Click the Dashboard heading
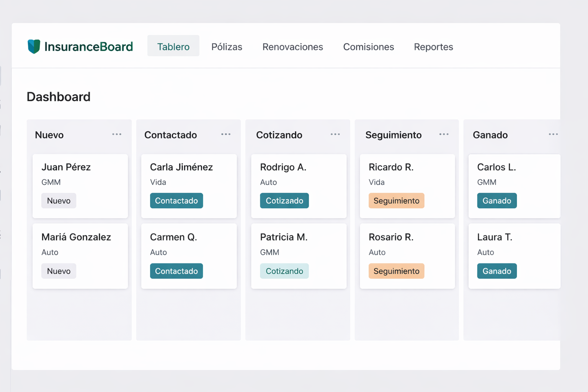This screenshot has height=392, width=588. click(x=58, y=96)
